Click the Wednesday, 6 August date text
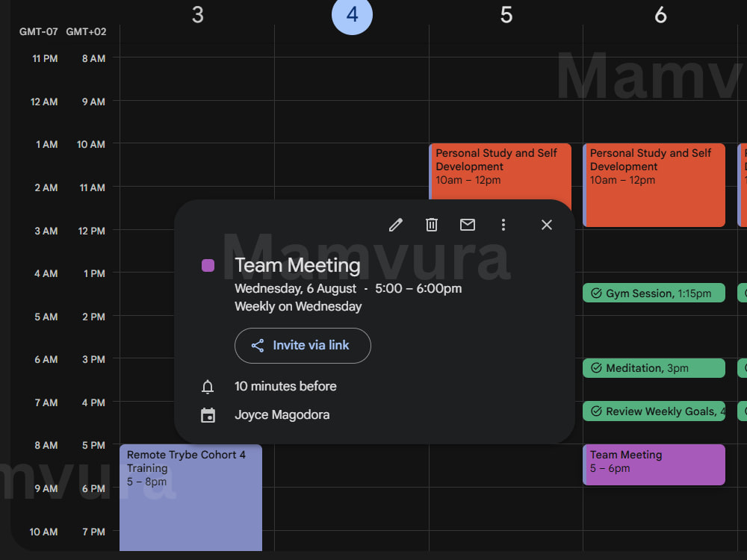This screenshot has height=560, width=747. (x=295, y=288)
